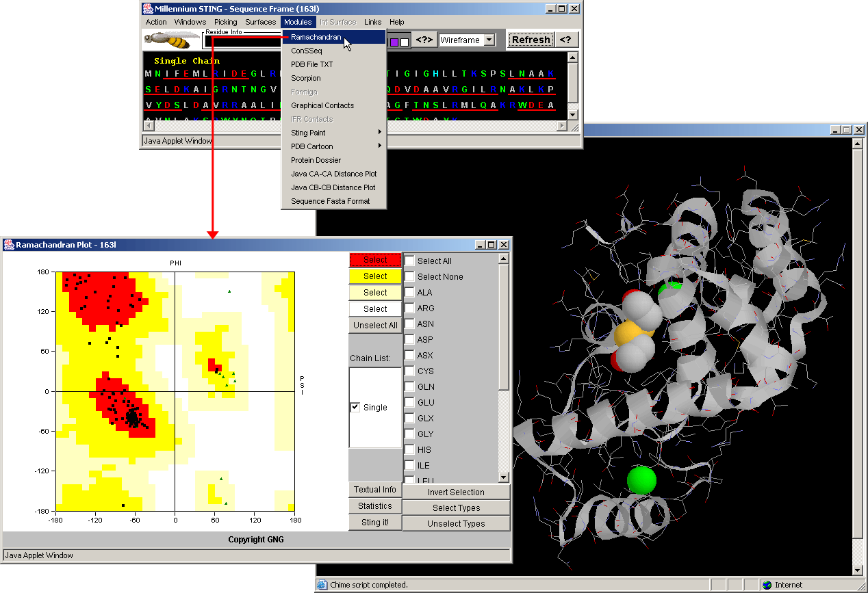The image size is (868, 593).
Task: Open the Surfaces menu
Action: pyautogui.click(x=261, y=22)
